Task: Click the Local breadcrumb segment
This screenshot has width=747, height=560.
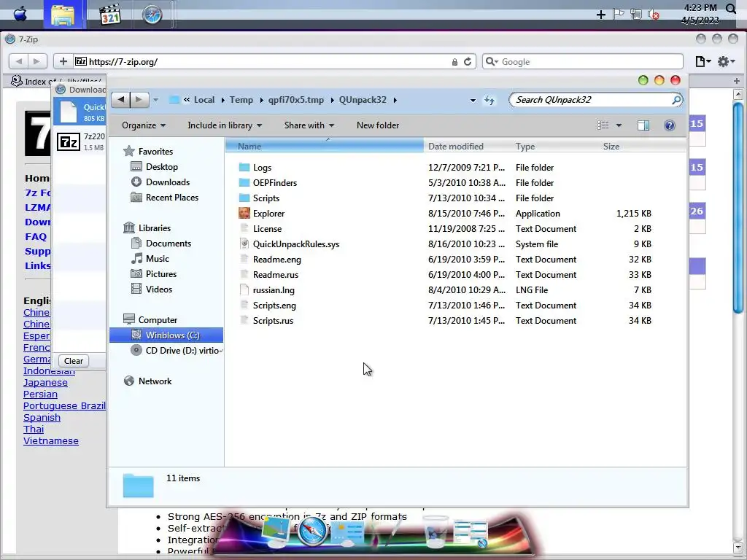Action: click(x=204, y=100)
